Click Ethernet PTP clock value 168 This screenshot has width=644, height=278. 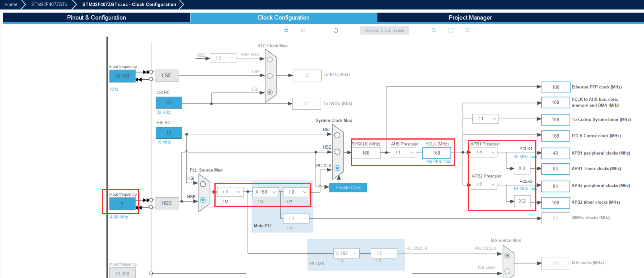[556, 87]
